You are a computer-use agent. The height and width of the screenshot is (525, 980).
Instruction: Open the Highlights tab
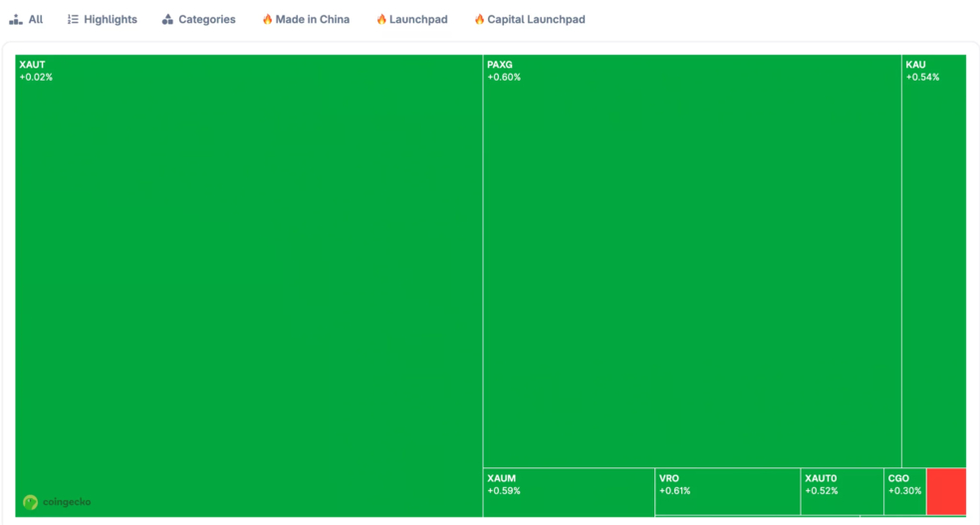tap(110, 20)
